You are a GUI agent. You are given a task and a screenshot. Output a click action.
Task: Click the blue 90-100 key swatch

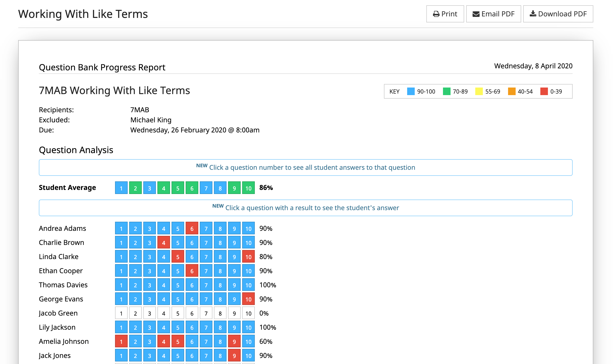pyautogui.click(x=411, y=91)
